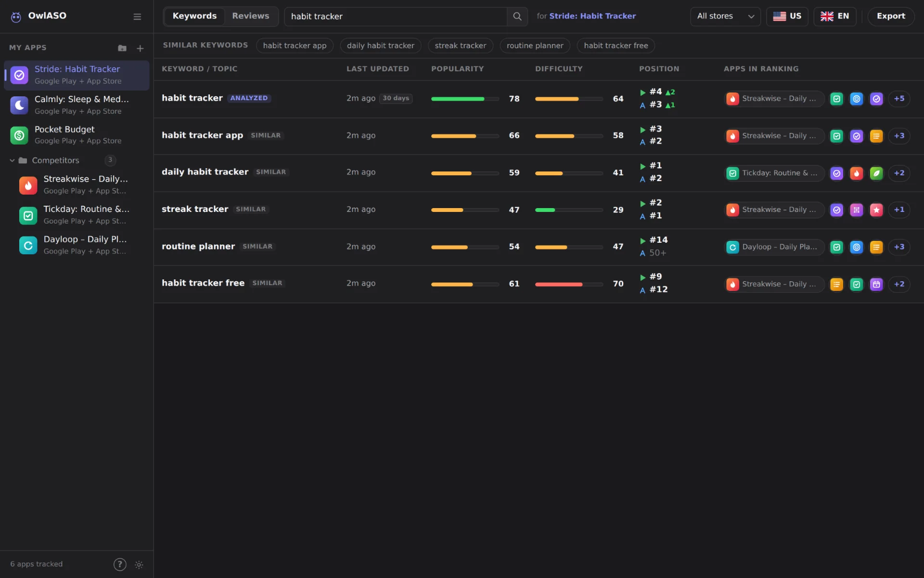Click orange list app icon in habit tracker app row
Screen dimensions: 924x578
(876, 136)
